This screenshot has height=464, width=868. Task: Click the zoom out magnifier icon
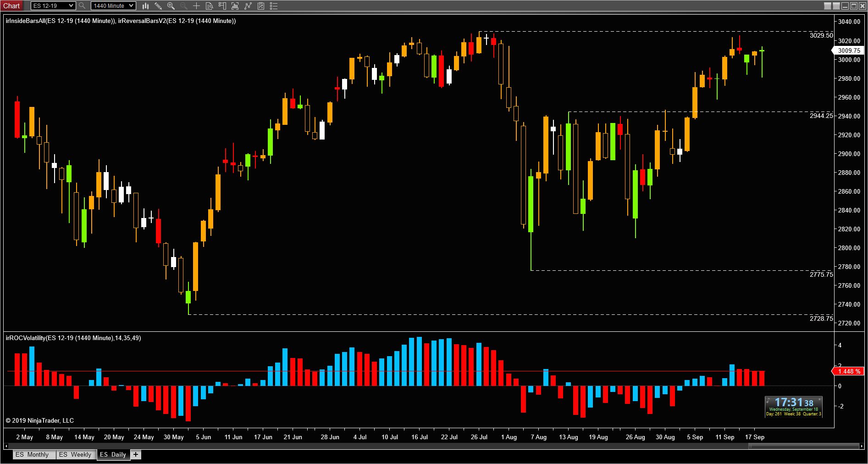[184, 6]
